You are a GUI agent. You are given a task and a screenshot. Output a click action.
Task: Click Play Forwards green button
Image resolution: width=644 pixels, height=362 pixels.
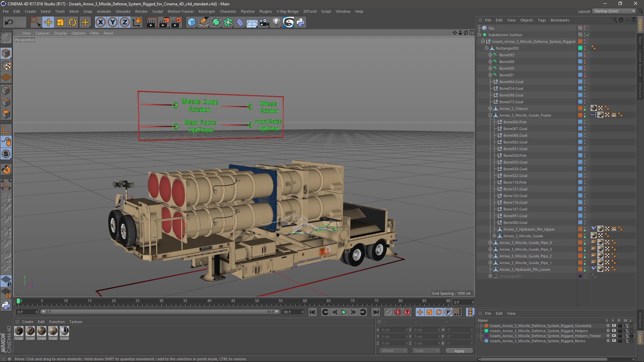pyautogui.click(x=344, y=312)
